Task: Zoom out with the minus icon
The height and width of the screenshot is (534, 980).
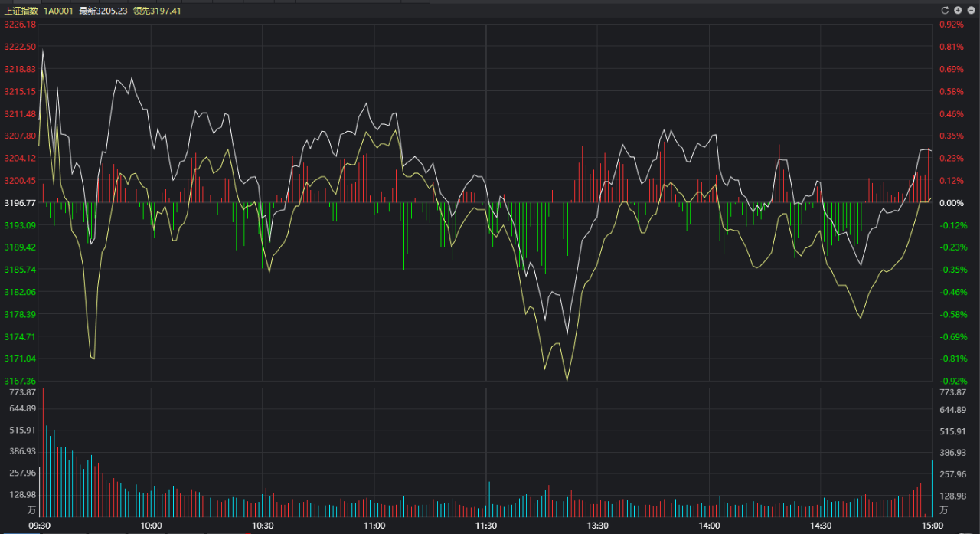Action: 970,10
